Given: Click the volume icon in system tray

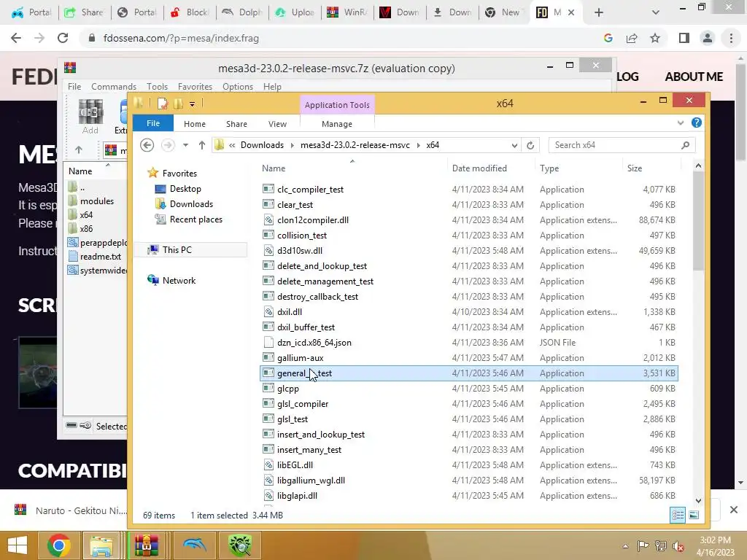Looking at the screenshot, I should (x=678, y=545).
